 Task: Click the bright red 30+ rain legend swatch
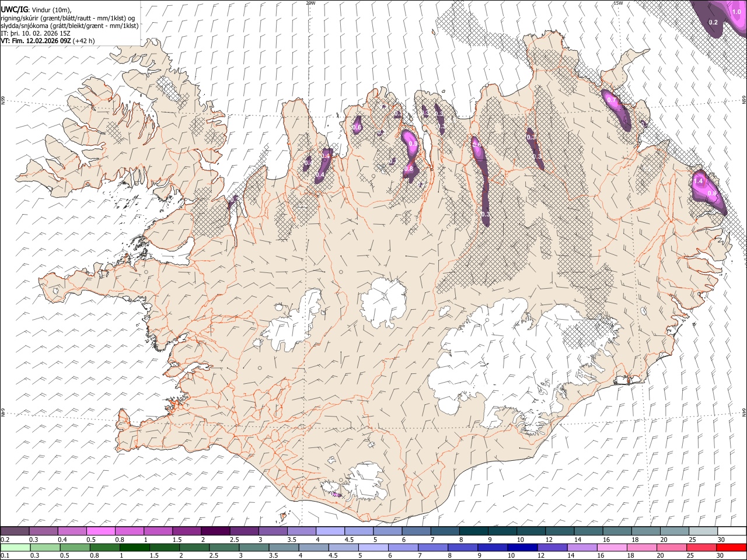coord(731,547)
